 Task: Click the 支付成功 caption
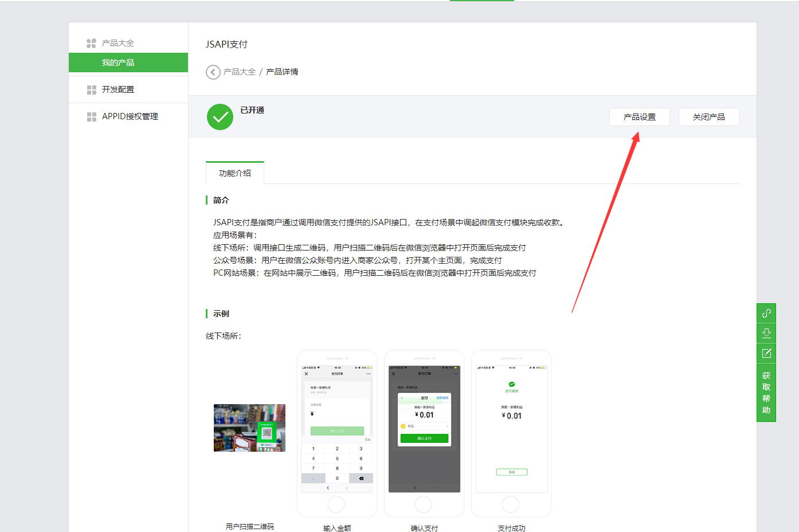511,528
